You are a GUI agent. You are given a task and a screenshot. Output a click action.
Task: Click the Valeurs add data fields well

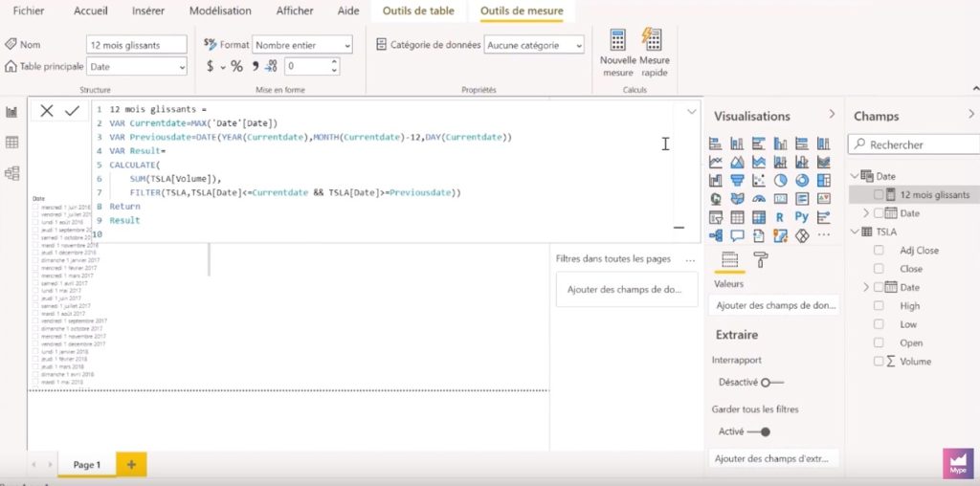pyautogui.click(x=775, y=305)
